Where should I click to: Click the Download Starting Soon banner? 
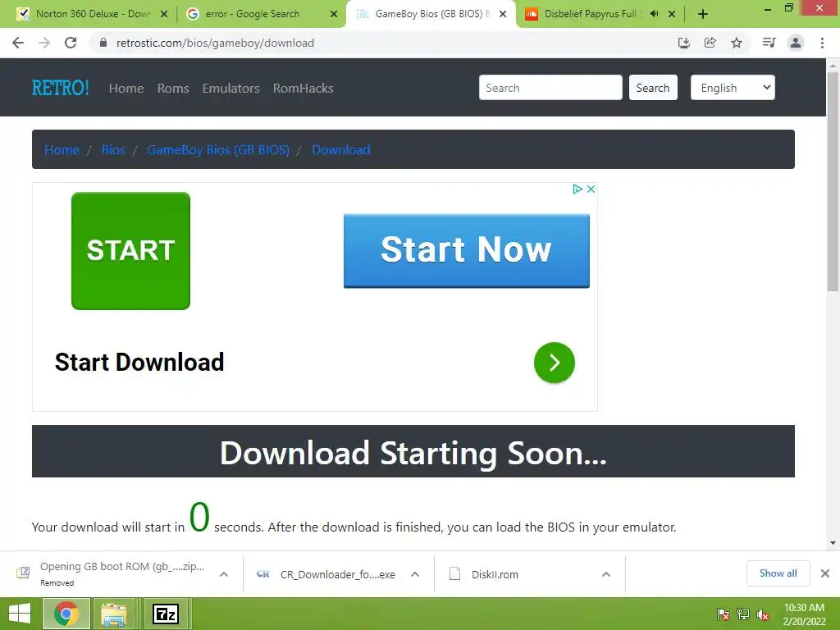413,452
